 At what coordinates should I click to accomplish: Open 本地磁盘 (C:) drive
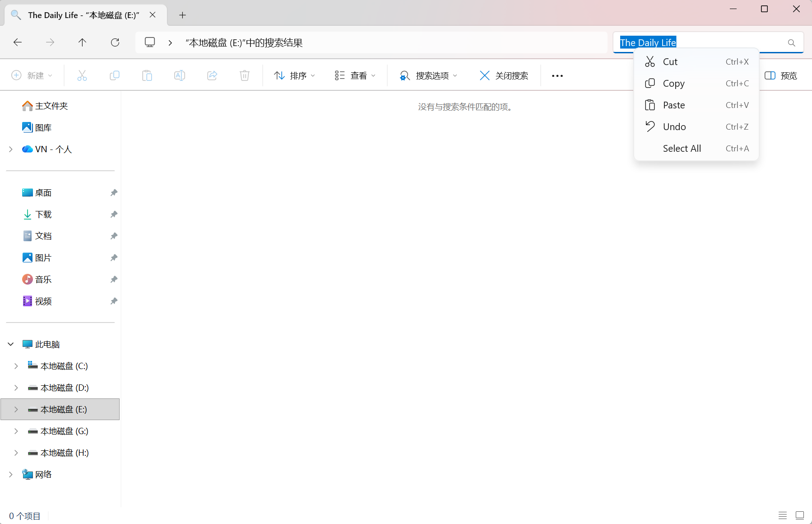58,366
